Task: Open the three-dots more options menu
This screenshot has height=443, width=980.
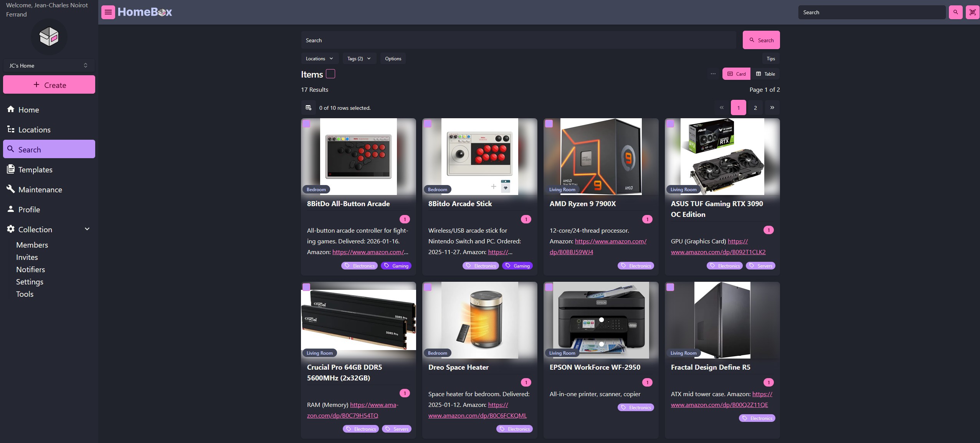Action: click(713, 74)
